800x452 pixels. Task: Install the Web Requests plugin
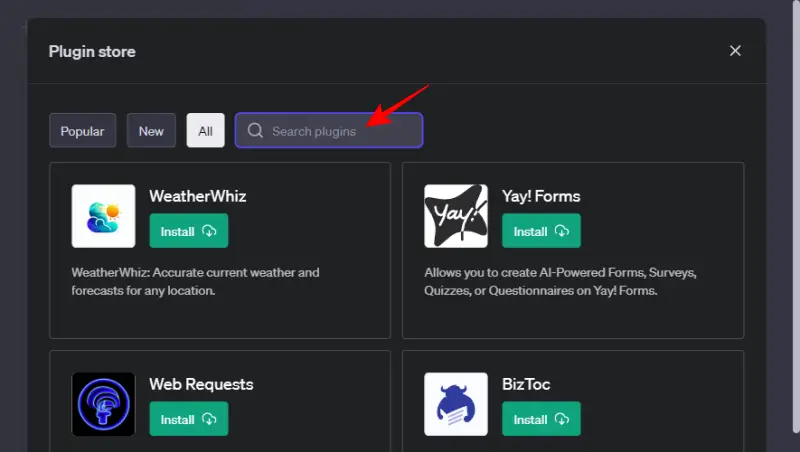point(188,420)
